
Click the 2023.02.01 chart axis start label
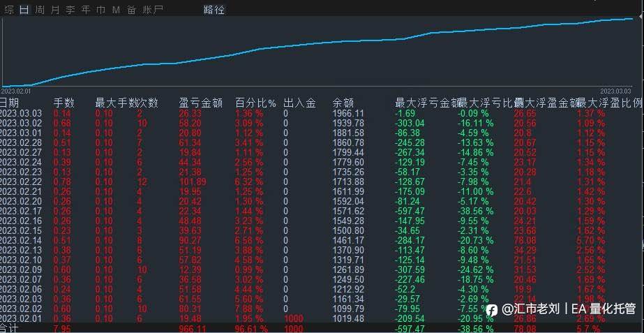(16, 91)
